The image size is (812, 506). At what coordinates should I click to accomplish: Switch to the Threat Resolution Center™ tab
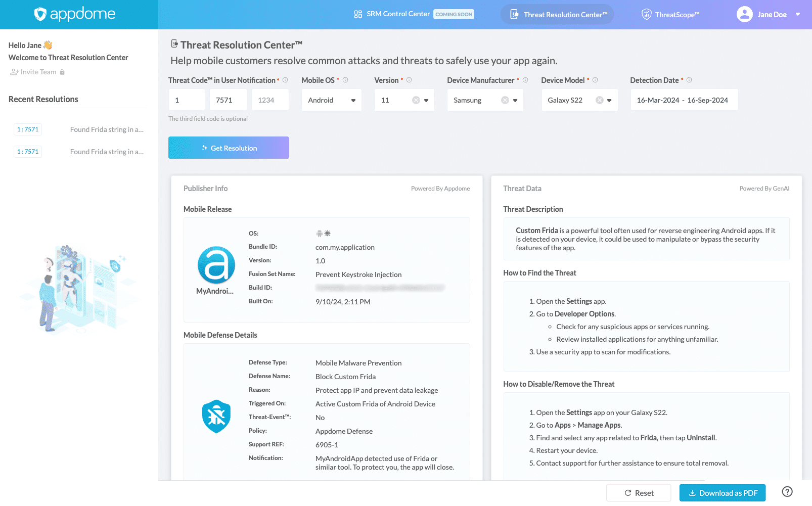[x=557, y=14]
